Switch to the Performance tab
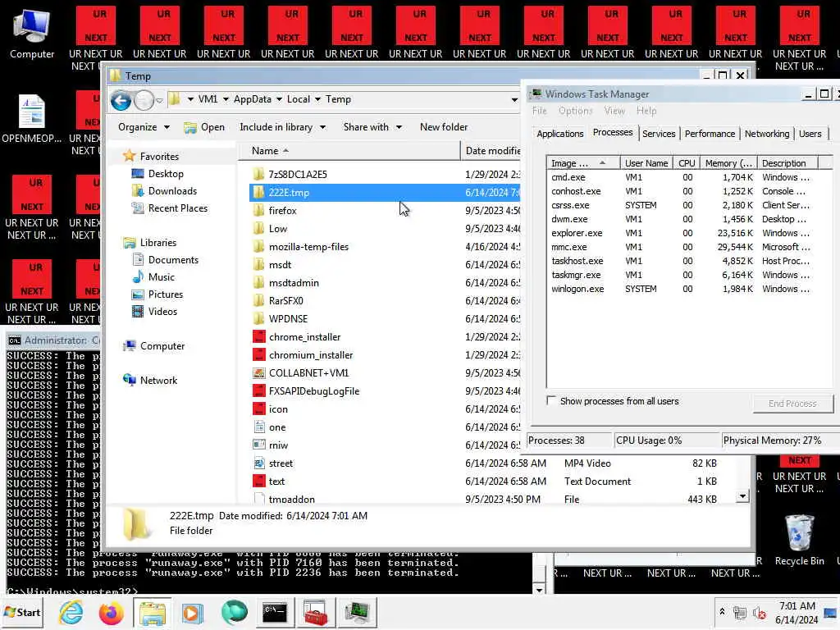 tap(710, 134)
